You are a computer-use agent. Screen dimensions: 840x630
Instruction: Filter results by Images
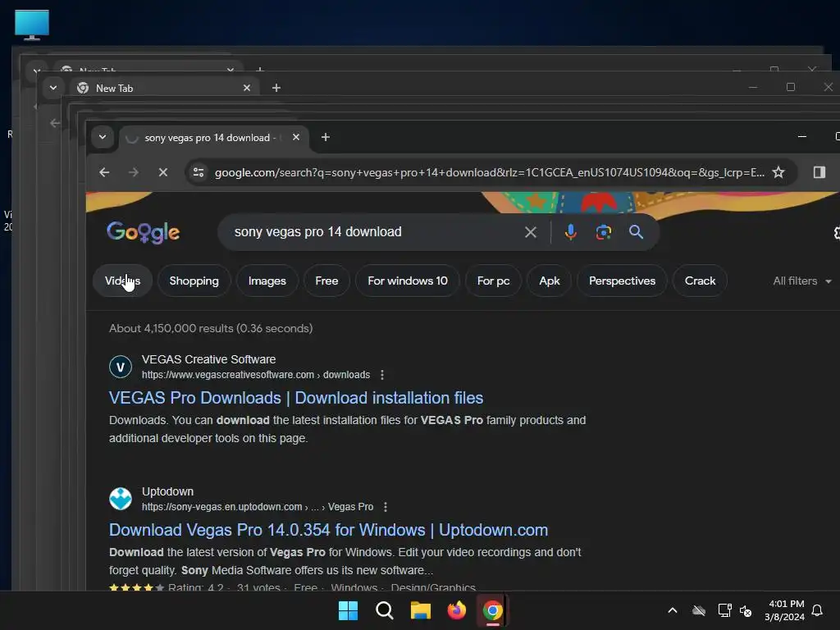[267, 281]
